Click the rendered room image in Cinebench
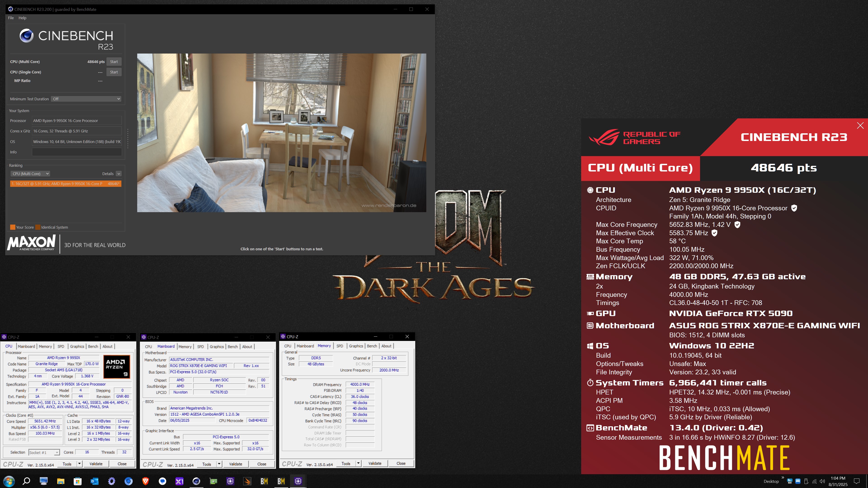Viewport: 868px width, 488px height. click(x=282, y=133)
